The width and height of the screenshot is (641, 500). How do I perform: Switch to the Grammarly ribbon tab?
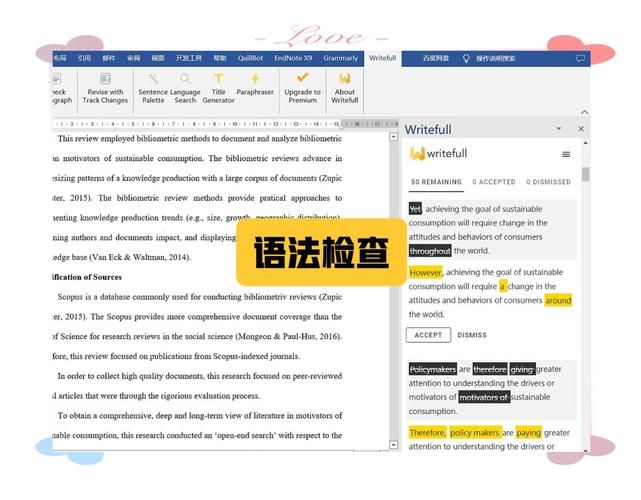click(x=340, y=58)
